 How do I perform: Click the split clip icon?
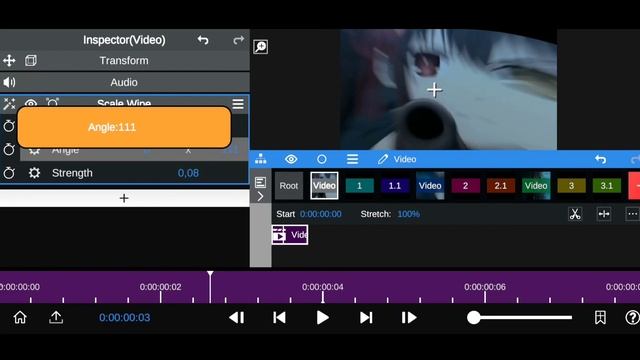[604, 214]
